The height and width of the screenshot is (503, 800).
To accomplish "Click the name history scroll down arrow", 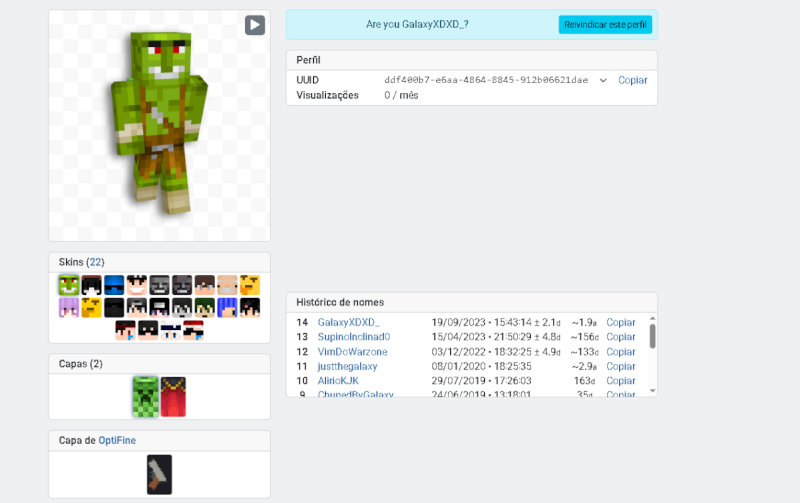I will coord(652,391).
